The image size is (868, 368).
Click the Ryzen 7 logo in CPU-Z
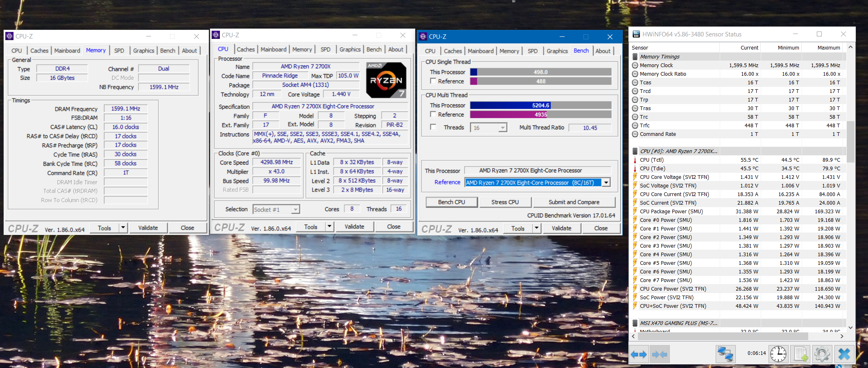[x=386, y=80]
